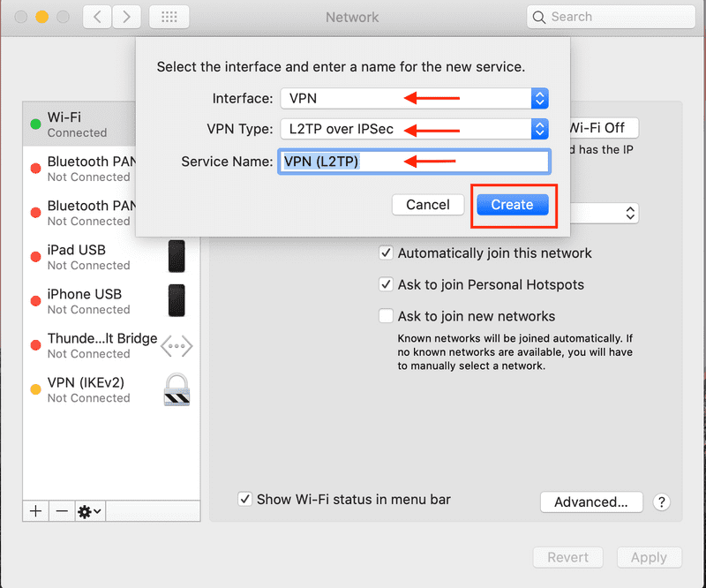The width and height of the screenshot is (706, 588).
Task: Click the VPN (IKEv2) padlock icon
Action: [x=176, y=389]
